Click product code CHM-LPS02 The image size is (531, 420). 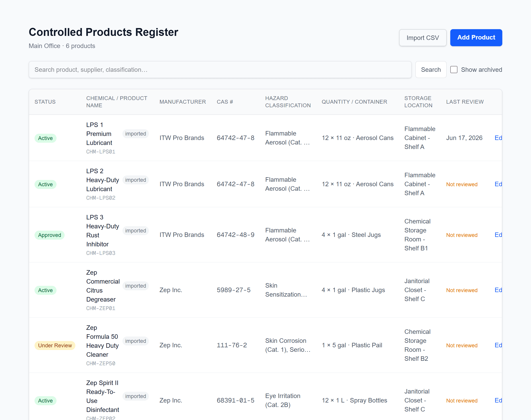tap(101, 198)
